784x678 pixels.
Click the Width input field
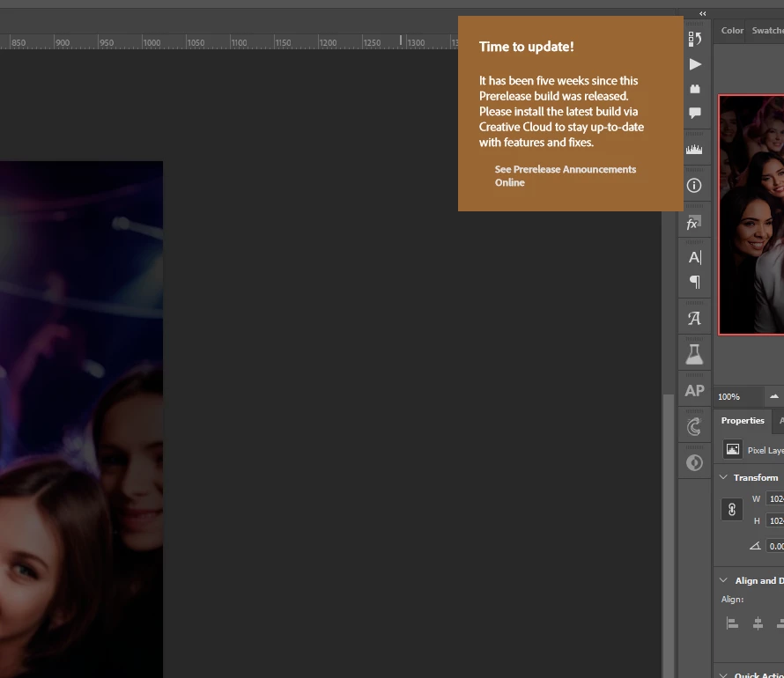(x=775, y=498)
